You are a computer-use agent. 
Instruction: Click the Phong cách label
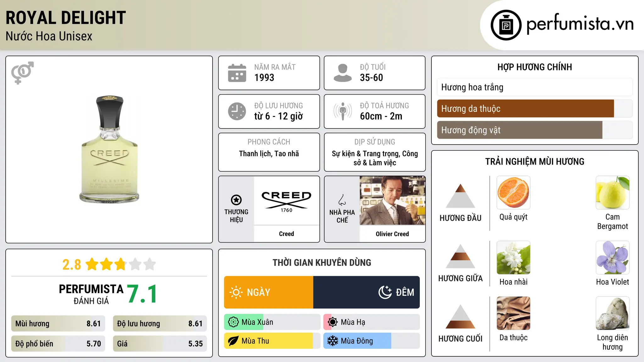(269, 142)
